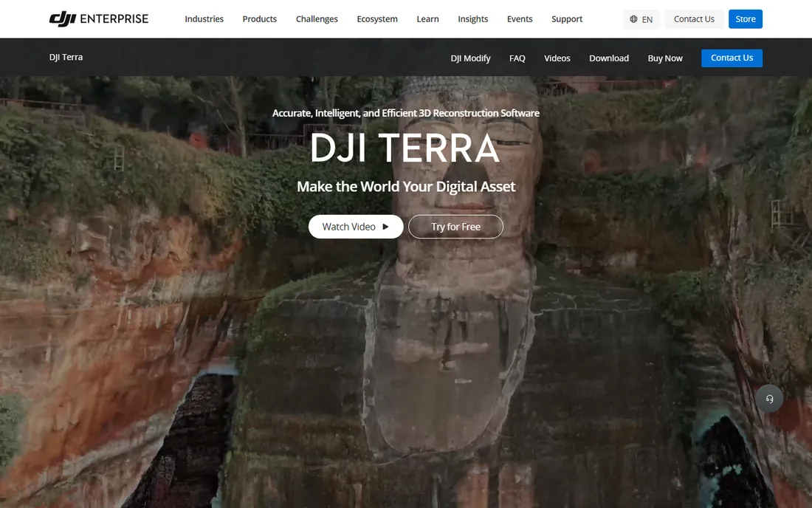This screenshot has width=812, height=508.
Task: Open the Videos link
Action: tap(557, 58)
